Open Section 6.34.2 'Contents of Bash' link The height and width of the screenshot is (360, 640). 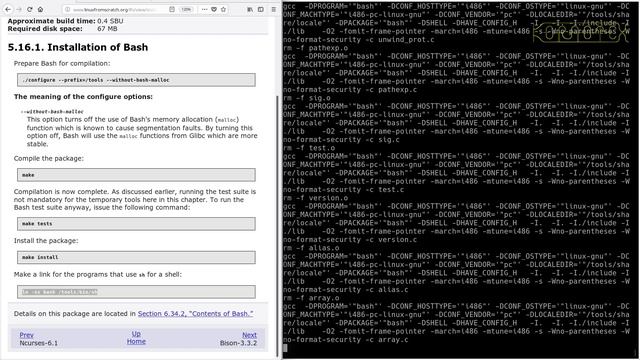point(196,313)
